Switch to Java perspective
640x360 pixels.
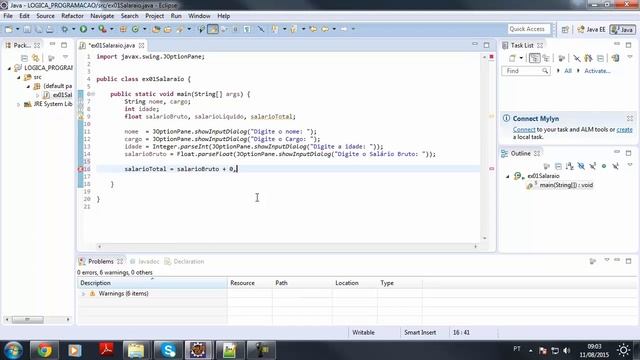click(622, 29)
